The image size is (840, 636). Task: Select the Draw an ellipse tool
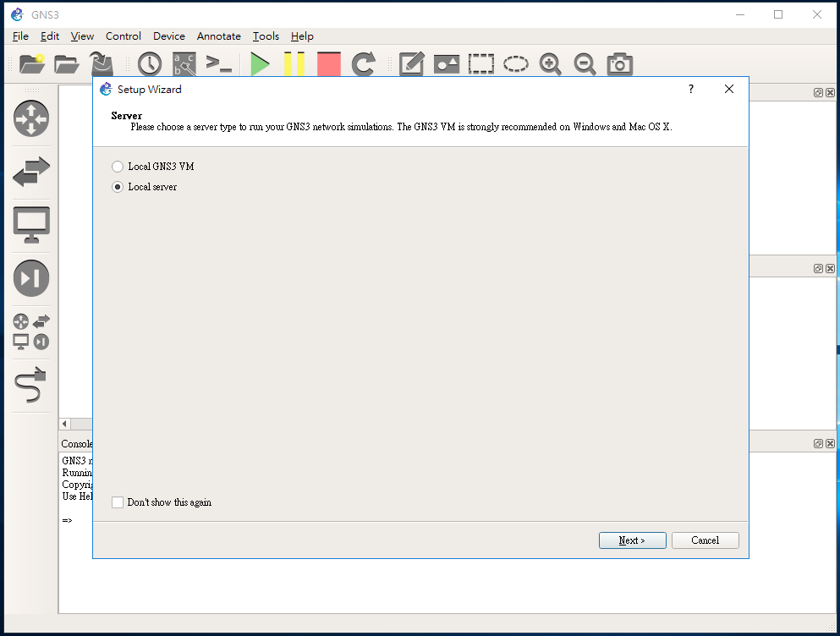click(x=515, y=63)
